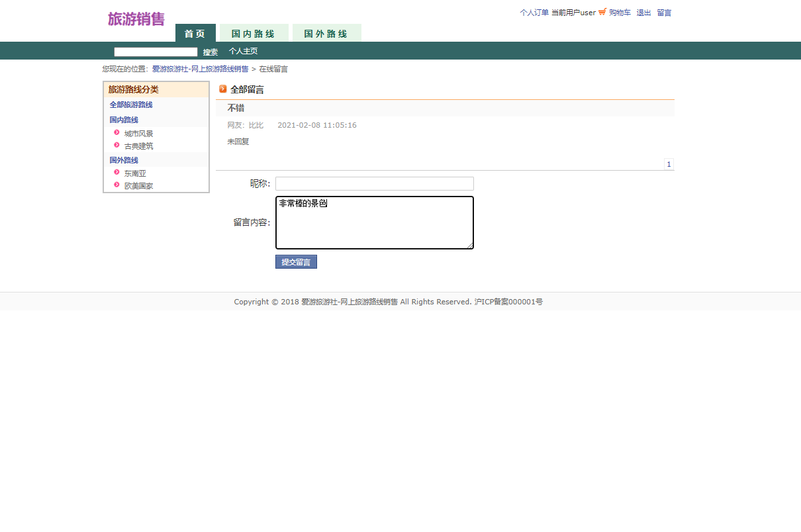This screenshot has width=801, height=532.
Task: Open 欧美国家 category
Action: click(139, 186)
